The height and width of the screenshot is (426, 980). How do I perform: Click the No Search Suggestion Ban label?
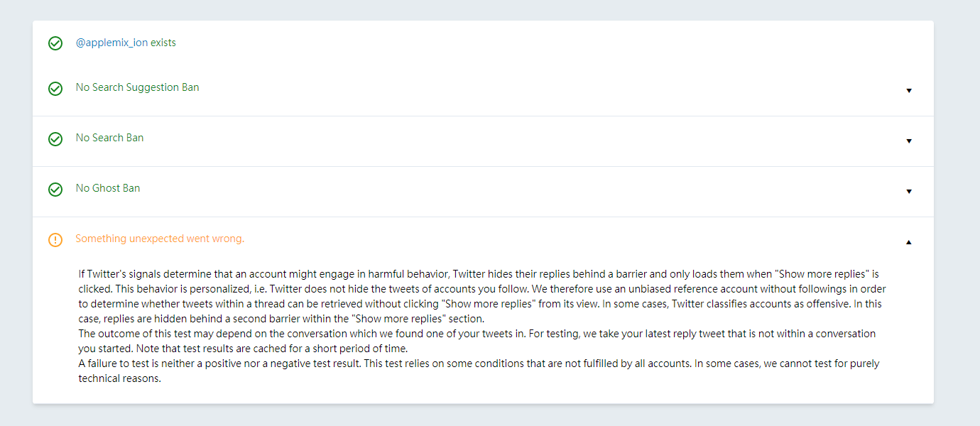137,87
